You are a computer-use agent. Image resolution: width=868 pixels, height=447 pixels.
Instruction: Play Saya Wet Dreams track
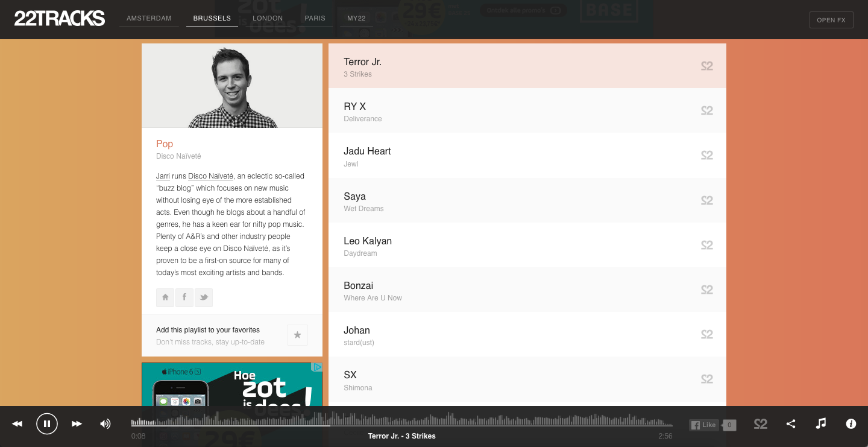(x=527, y=200)
